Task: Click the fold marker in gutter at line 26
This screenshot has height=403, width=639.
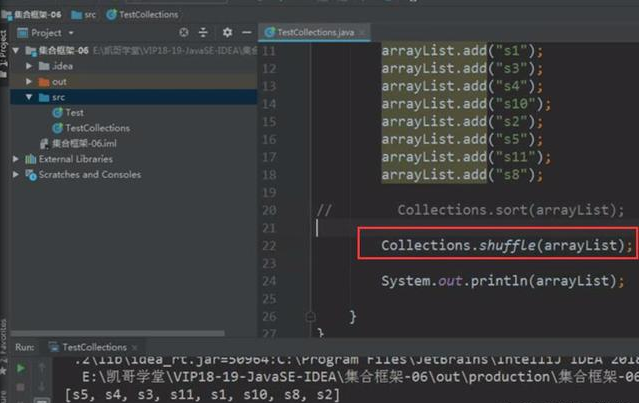Action: [x=311, y=316]
